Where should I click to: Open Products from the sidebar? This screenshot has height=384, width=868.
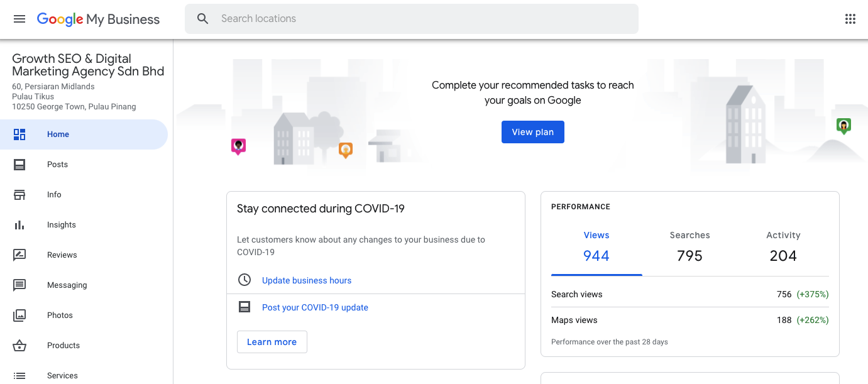coord(84,346)
